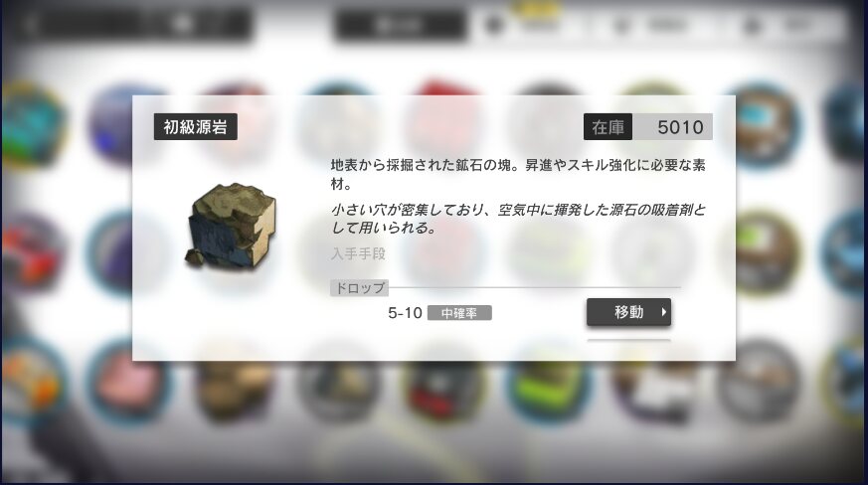The width and height of the screenshot is (868, 485).
Task: Tap the blurred orange item at bottom left
Action: click(33, 382)
